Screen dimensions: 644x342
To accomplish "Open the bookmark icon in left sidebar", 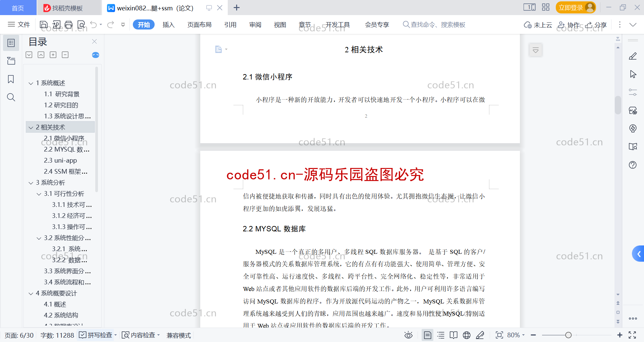I will [11, 79].
